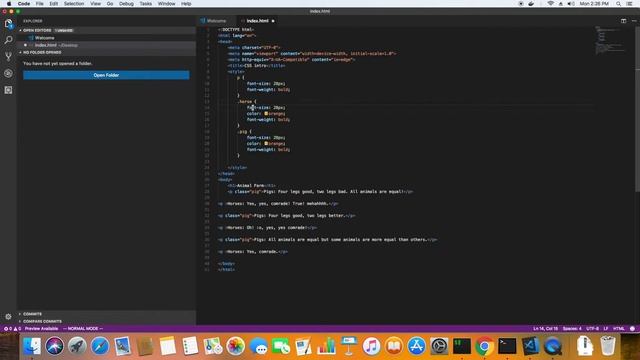
Task: Open the Go menu
Action: tap(110, 4)
